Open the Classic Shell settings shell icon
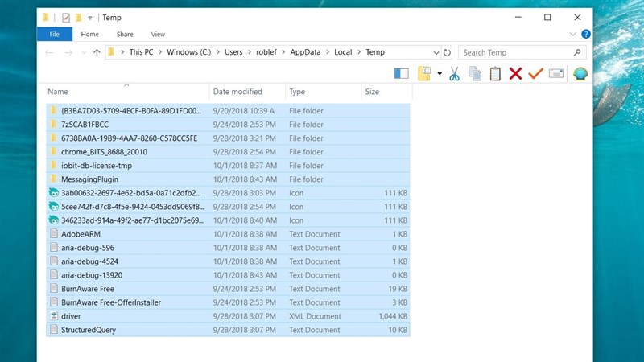 point(580,74)
